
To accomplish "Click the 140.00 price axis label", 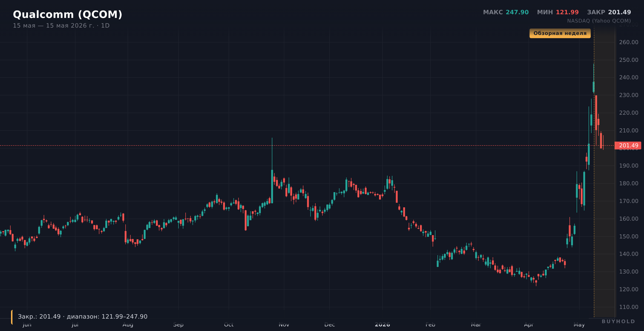I will 629,254.
